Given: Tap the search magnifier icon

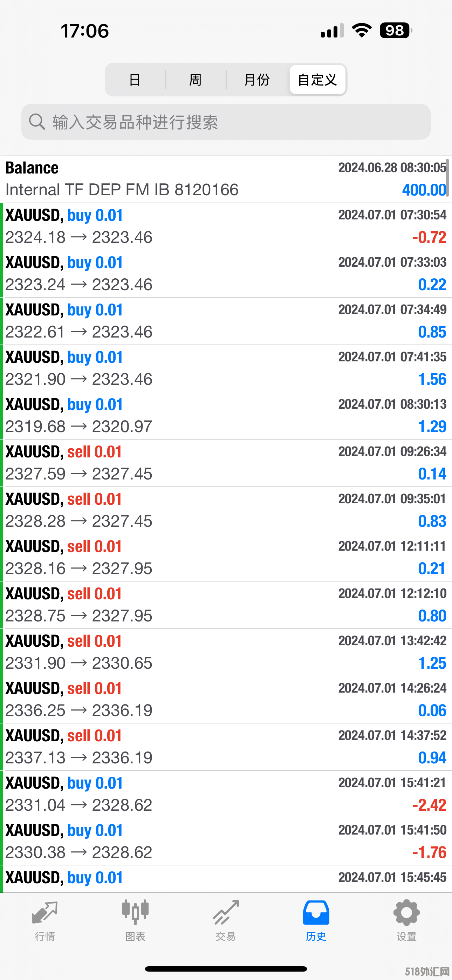Looking at the screenshot, I should pos(37,122).
